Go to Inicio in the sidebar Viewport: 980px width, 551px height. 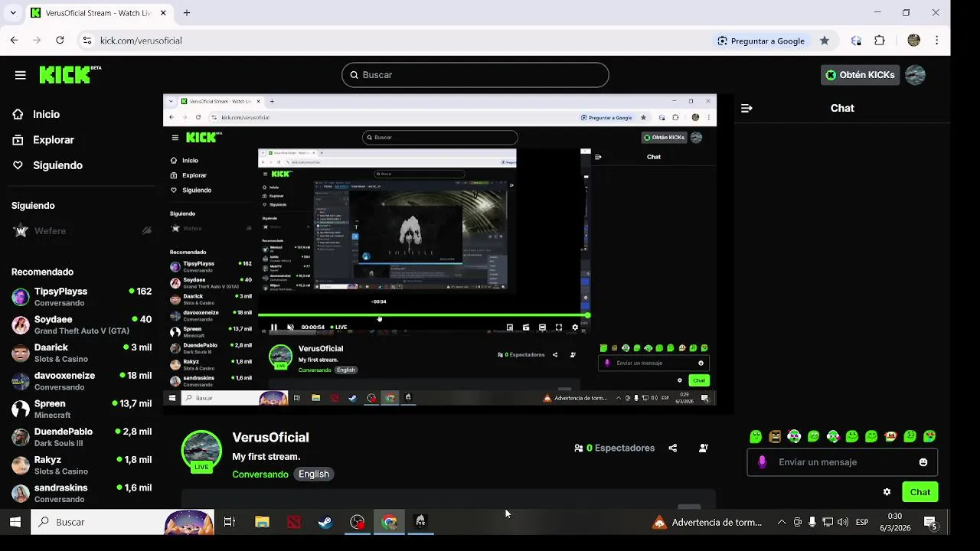46,114
